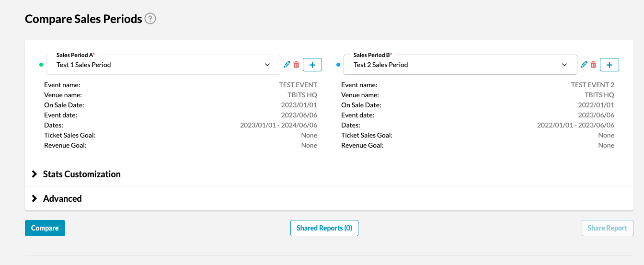Click the Compare Sales Periods heading
Image resolution: width=644 pixels, height=265 pixels.
(83, 19)
